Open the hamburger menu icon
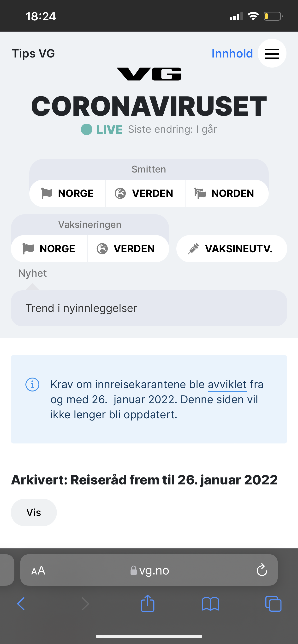298x644 pixels. point(272,53)
